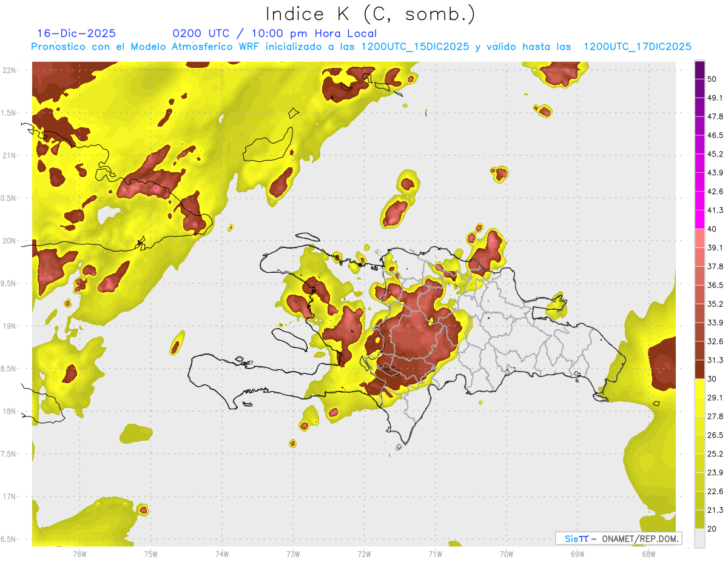The height and width of the screenshot is (562, 728).
Task: Select the dark purple swatch above 50
Action: pyautogui.click(x=700, y=70)
